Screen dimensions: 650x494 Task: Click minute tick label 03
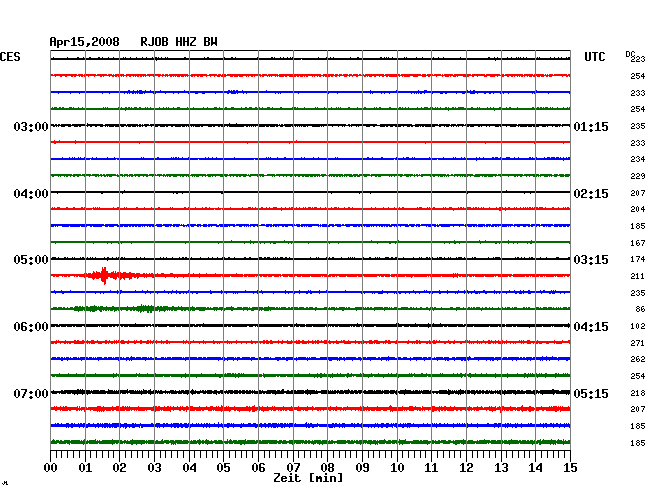tap(154, 468)
